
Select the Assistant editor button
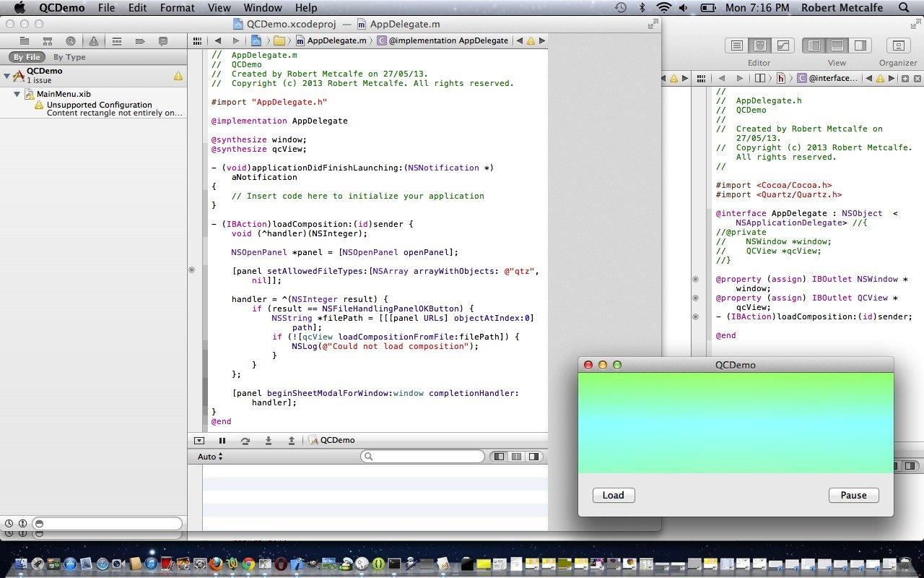click(x=759, y=46)
